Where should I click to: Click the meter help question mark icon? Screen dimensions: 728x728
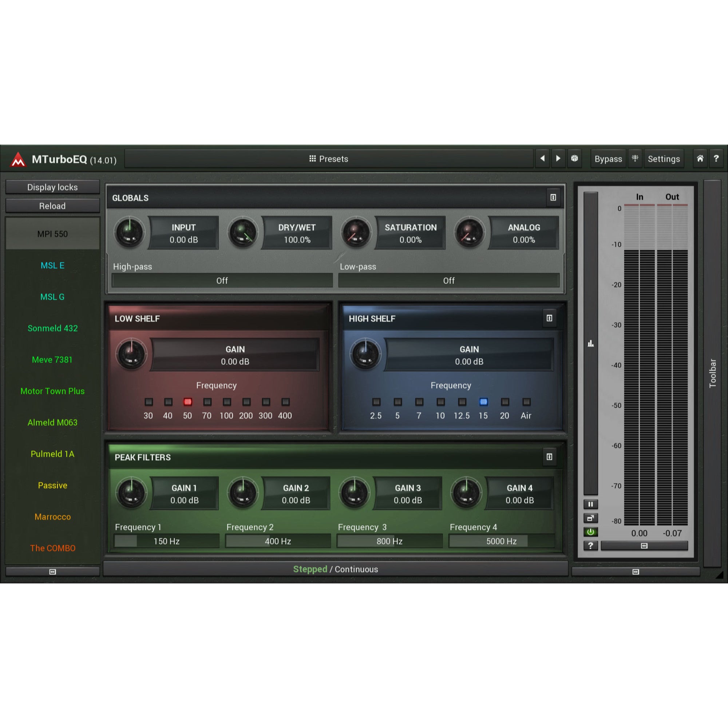(x=590, y=546)
